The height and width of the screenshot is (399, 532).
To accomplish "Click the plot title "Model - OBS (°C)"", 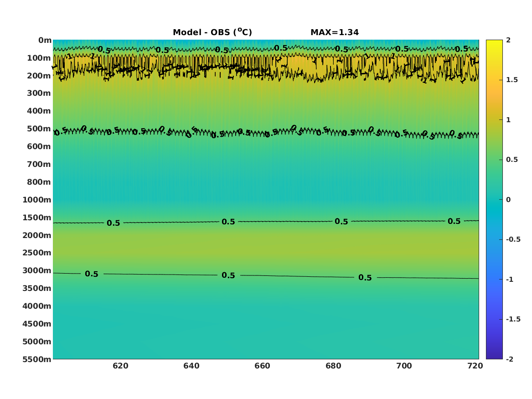I will point(212,32).
